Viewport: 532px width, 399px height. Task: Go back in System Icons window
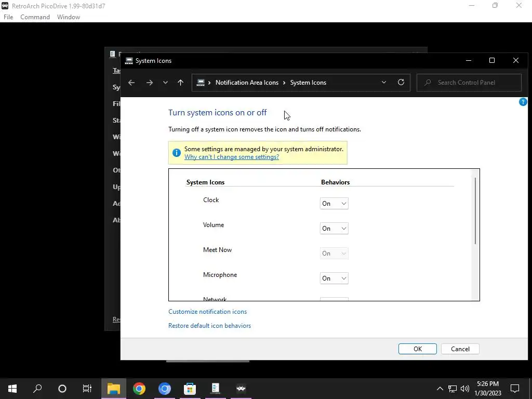pyautogui.click(x=131, y=83)
